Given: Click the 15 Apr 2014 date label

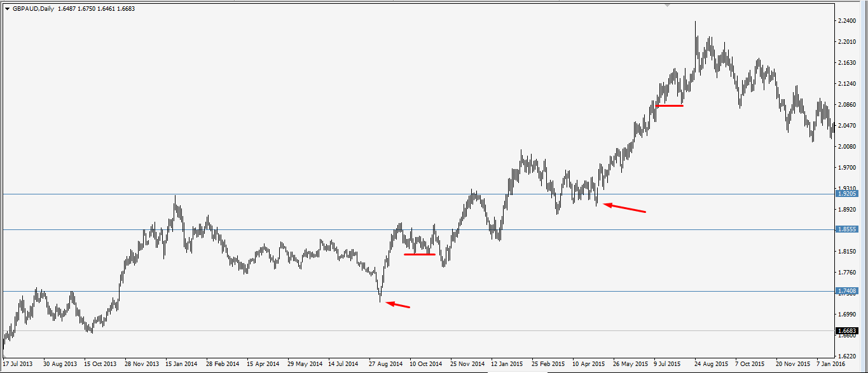Looking at the screenshot, I should click(x=263, y=364).
